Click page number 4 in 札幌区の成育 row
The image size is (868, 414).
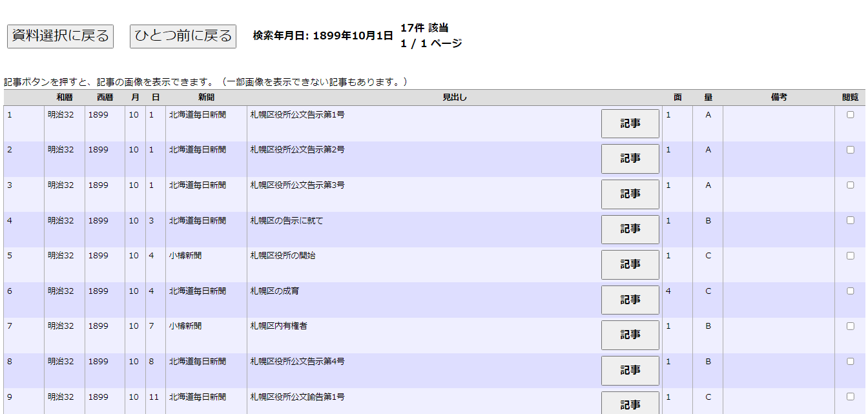[x=668, y=291]
